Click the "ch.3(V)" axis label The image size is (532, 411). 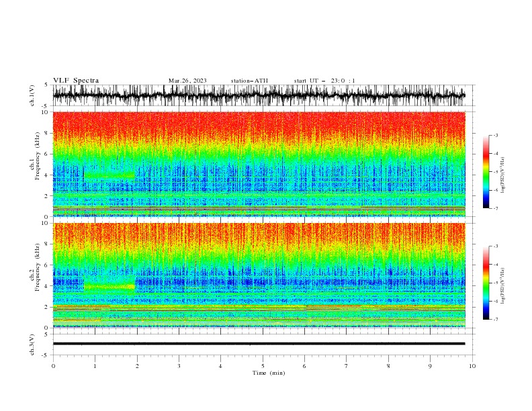[32, 345]
